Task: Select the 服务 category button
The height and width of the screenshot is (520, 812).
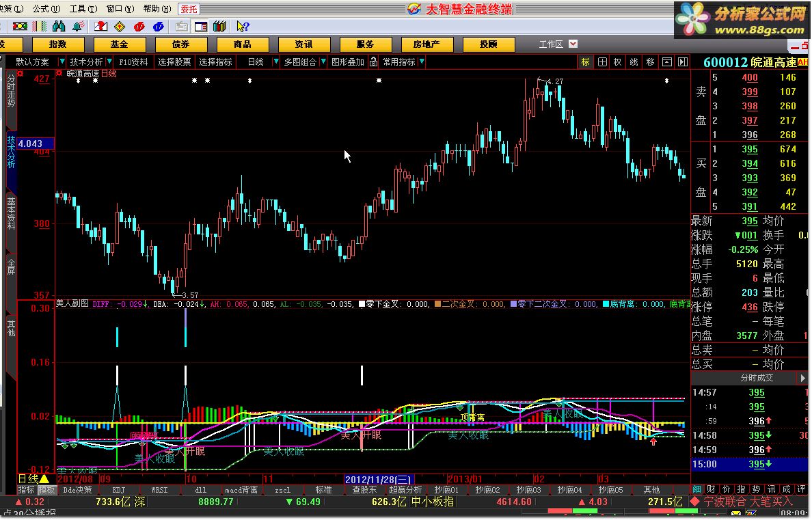Action: click(365, 44)
